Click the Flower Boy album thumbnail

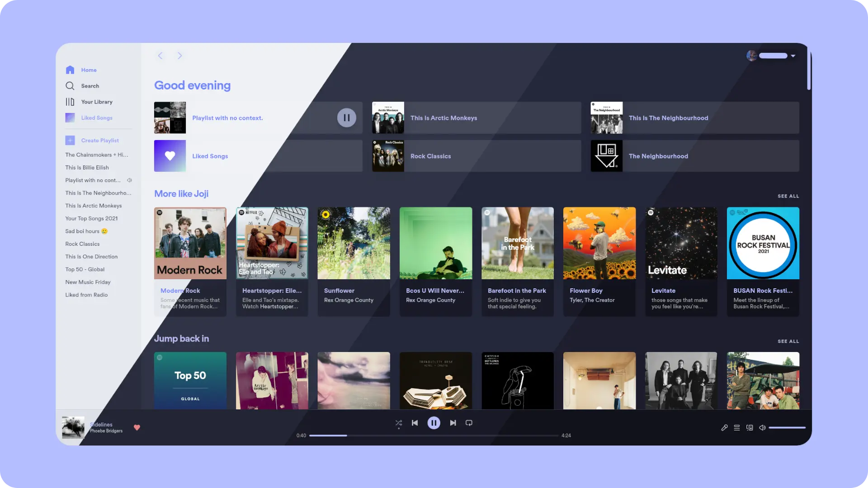pyautogui.click(x=599, y=243)
